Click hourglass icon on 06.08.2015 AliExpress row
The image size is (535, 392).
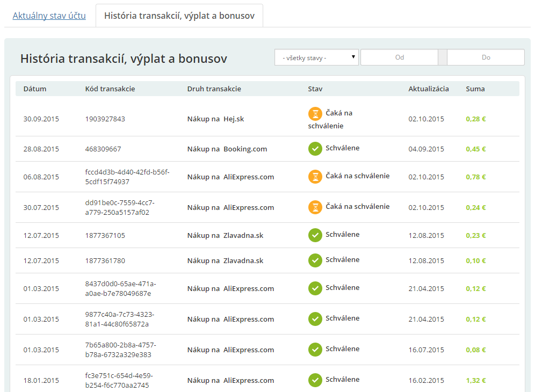tap(315, 177)
